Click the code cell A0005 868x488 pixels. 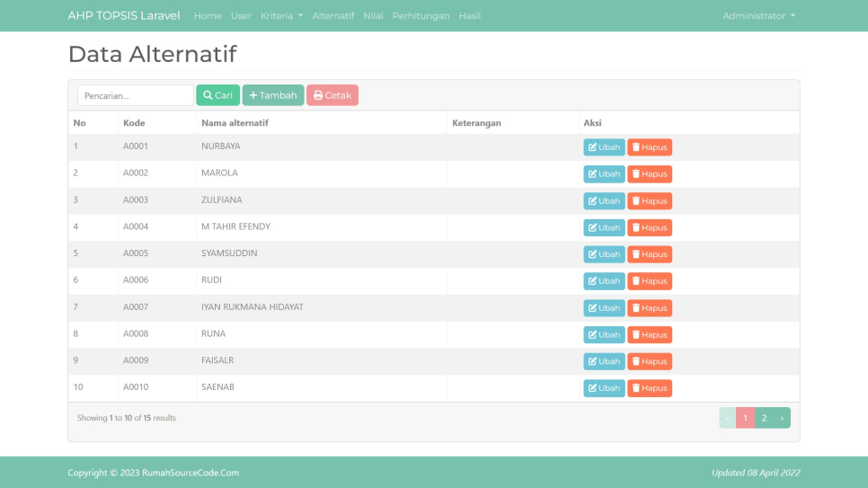tap(136, 253)
